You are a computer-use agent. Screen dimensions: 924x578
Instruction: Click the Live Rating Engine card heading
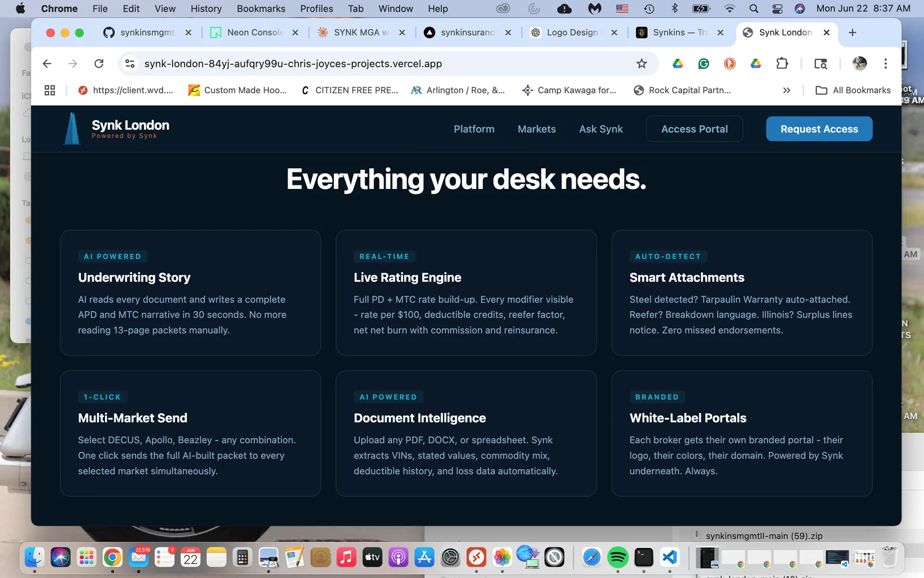407,277
